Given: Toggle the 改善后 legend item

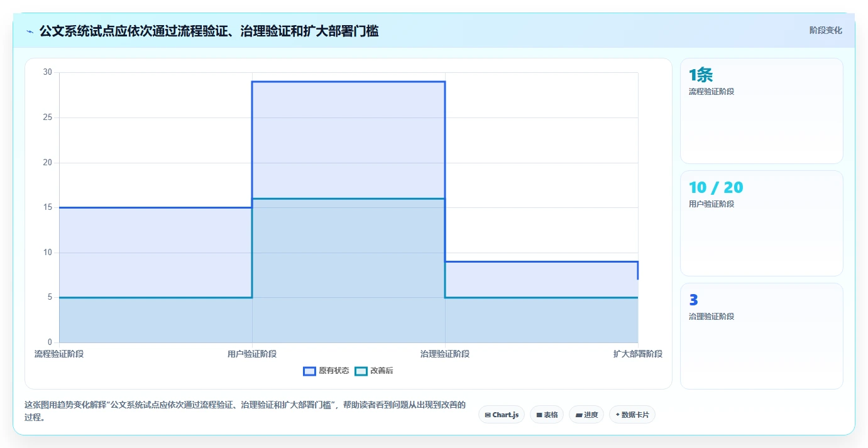Looking at the screenshot, I should coord(374,371).
